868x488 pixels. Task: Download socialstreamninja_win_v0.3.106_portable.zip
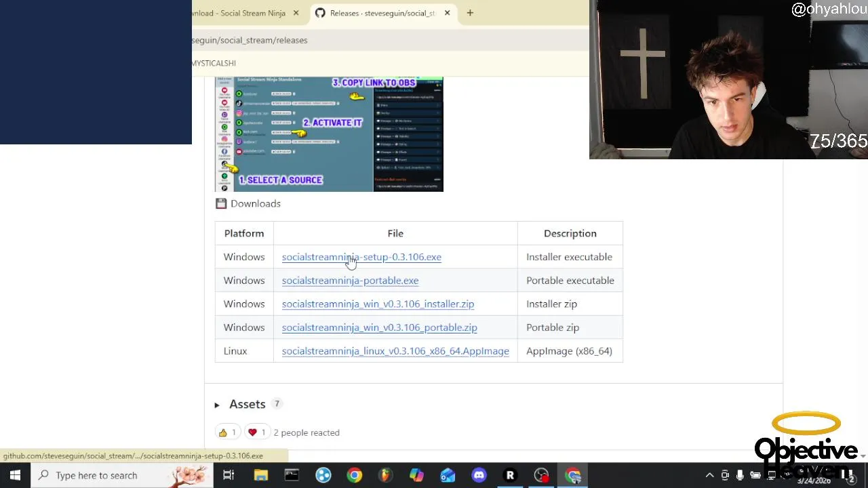tap(379, 327)
